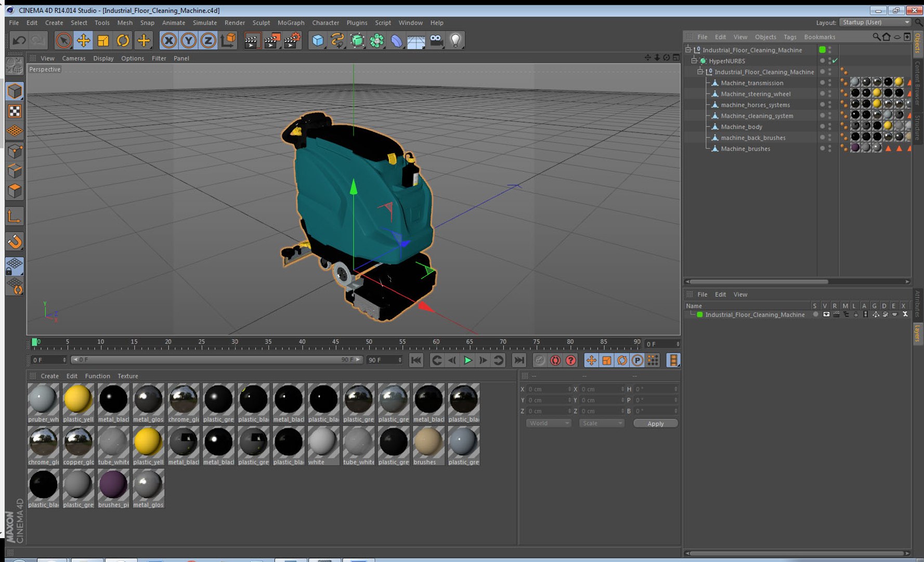
Task: Add a camera object from toolbar
Action: click(436, 41)
